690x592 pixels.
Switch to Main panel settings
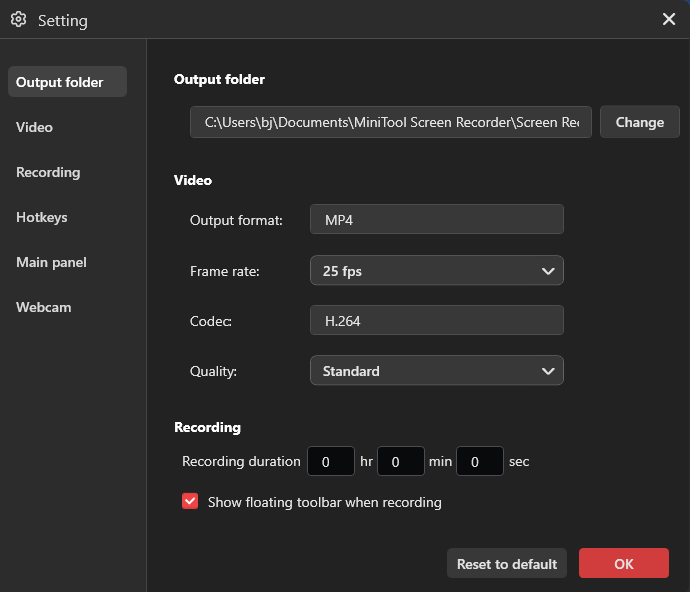pos(51,262)
